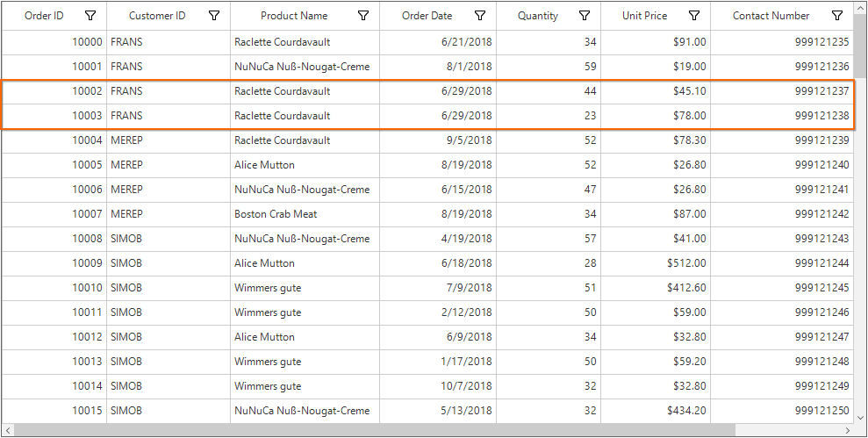Click the horizontal scrollbar left arrow
This screenshot has height=438, width=868.
(x=7, y=430)
